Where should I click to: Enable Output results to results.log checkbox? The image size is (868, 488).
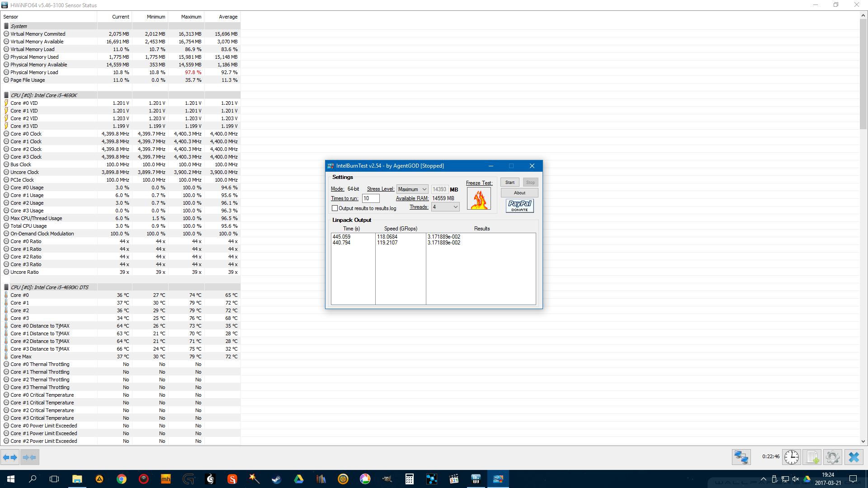click(335, 208)
